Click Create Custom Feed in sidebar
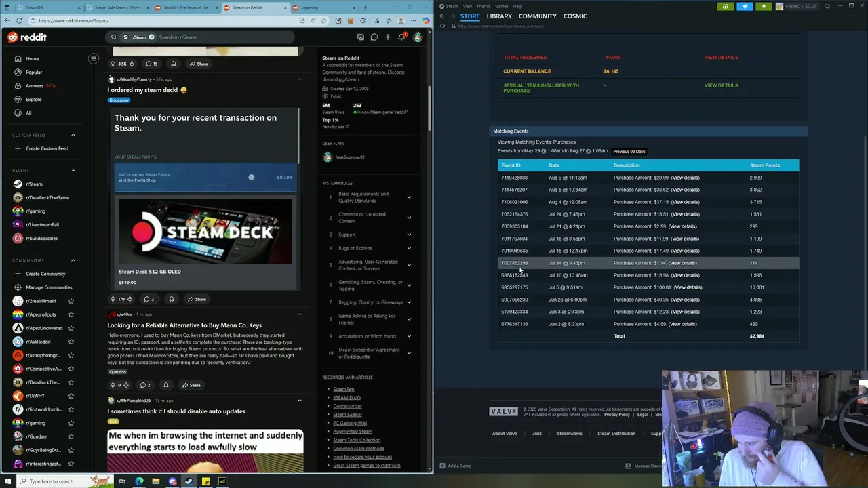The width and height of the screenshot is (868, 488). click(47, 148)
